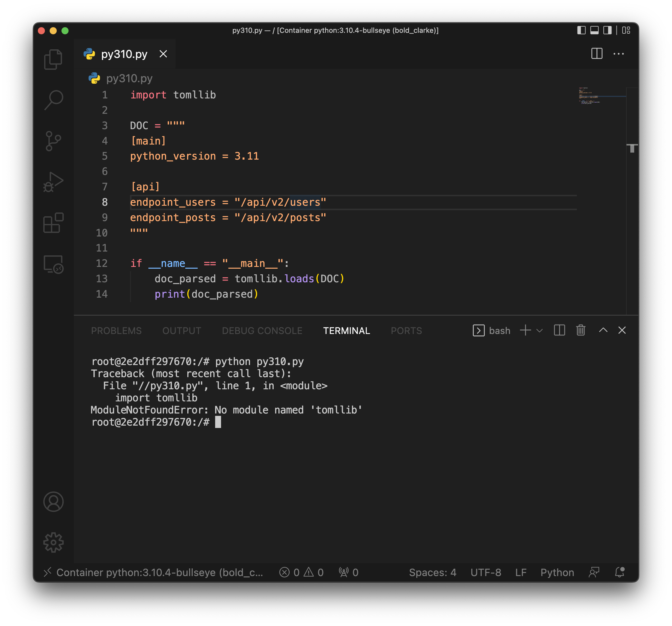
Task: Open editor more actions menu
Action: pyautogui.click(x=619, y=54)
